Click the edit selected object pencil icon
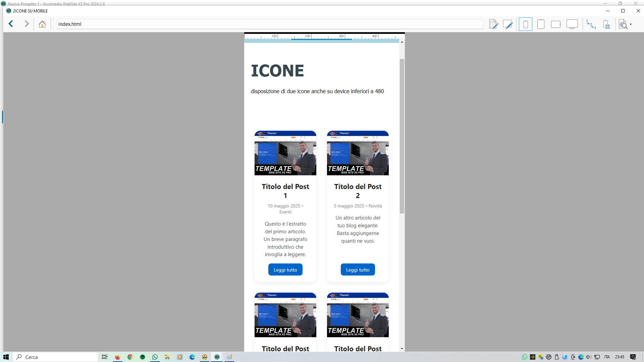The height and width of the screenshot is (362, 644). pos(508,24)
